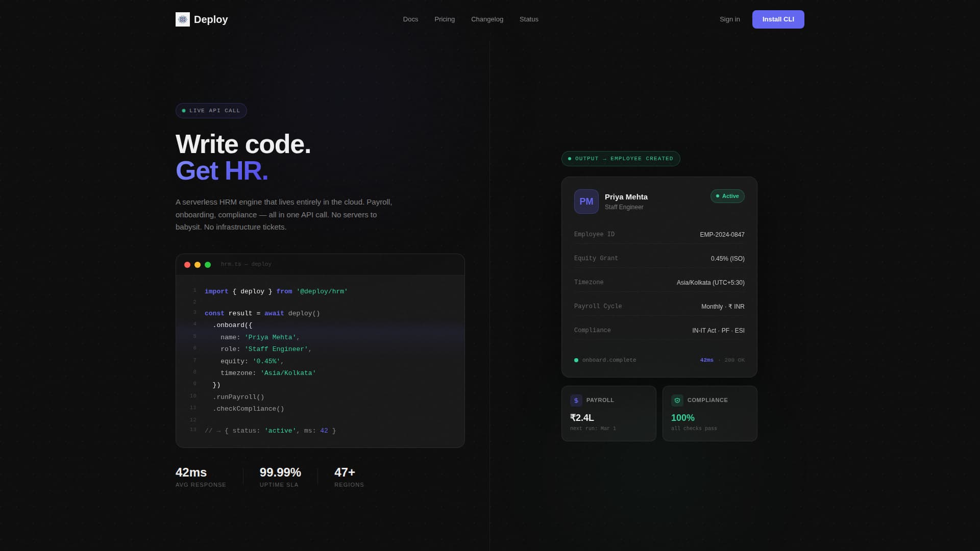Expand the Payroll summary card
The height and width of the screenshot is (551, 980).
tap(608, 413)
